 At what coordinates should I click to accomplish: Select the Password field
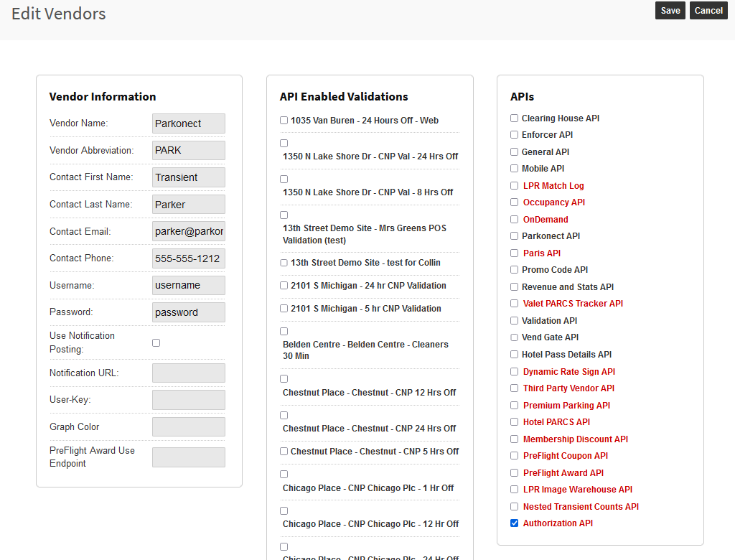[189, 312]
